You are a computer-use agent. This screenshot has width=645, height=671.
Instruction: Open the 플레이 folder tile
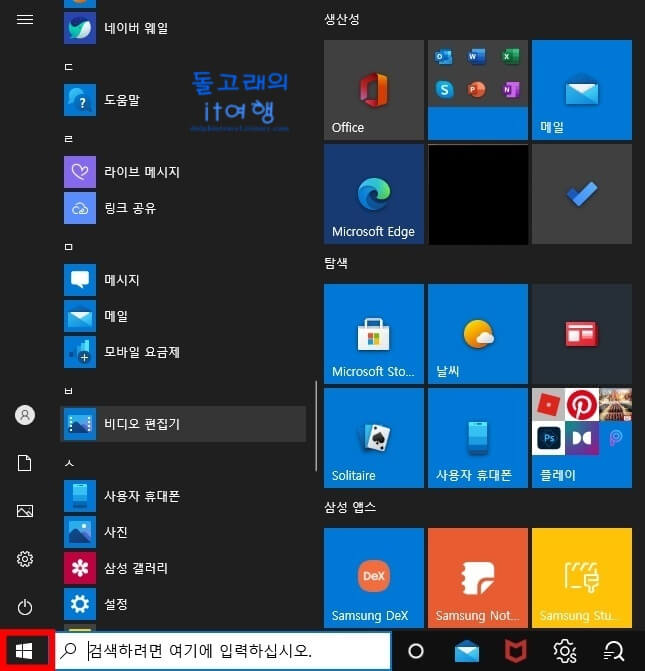pos(582,438)
